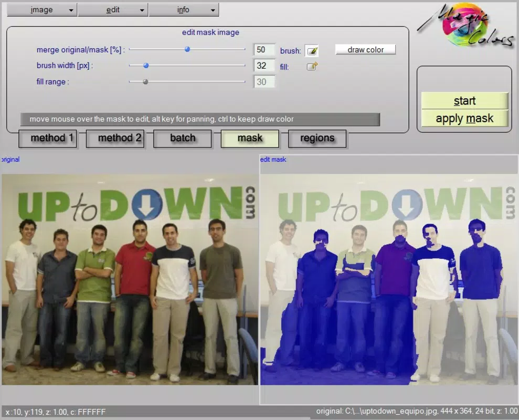Adjust the brush width slider handle

click(146, 66)
